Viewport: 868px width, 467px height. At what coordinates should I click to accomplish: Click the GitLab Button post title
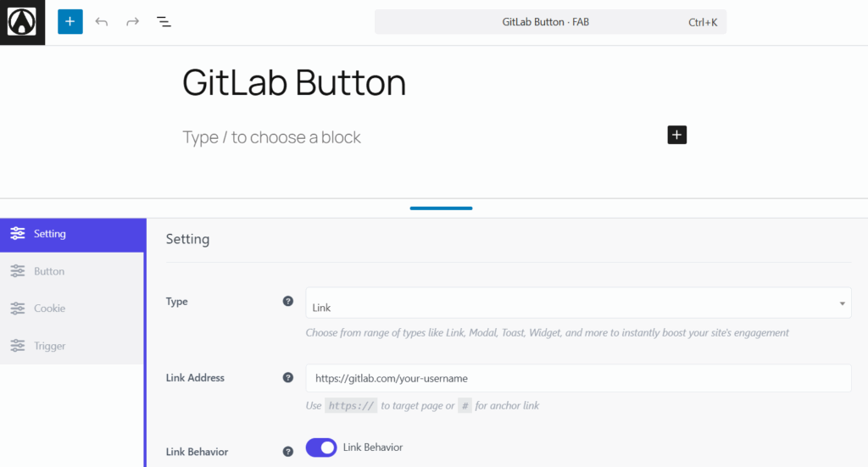(x=294, y=82)
